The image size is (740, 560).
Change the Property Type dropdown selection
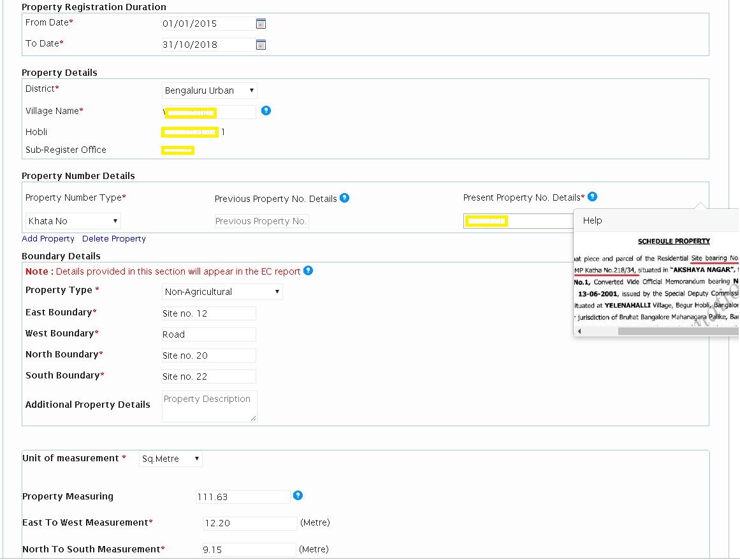pyautogui.click(x=221, y=291)
